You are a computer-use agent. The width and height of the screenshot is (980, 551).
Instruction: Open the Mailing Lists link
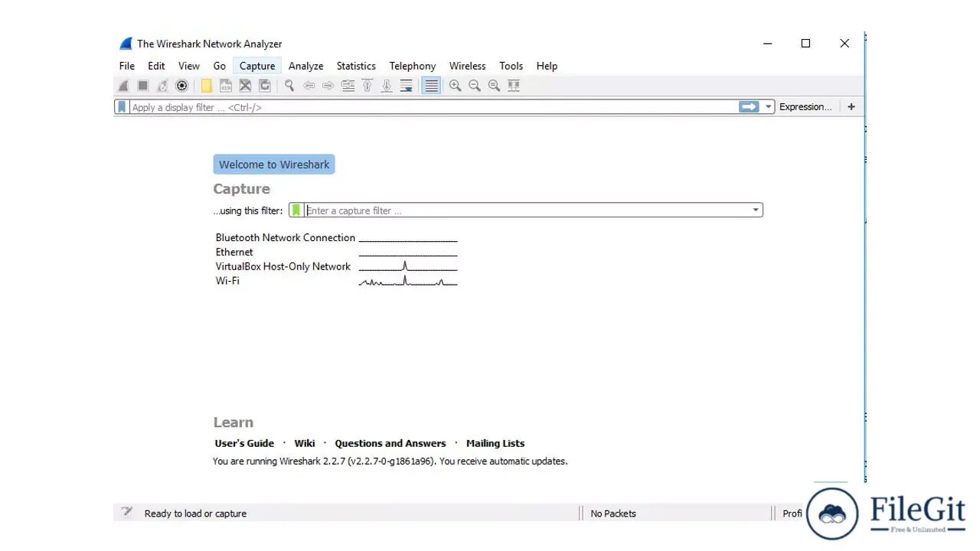pos(495,443)
